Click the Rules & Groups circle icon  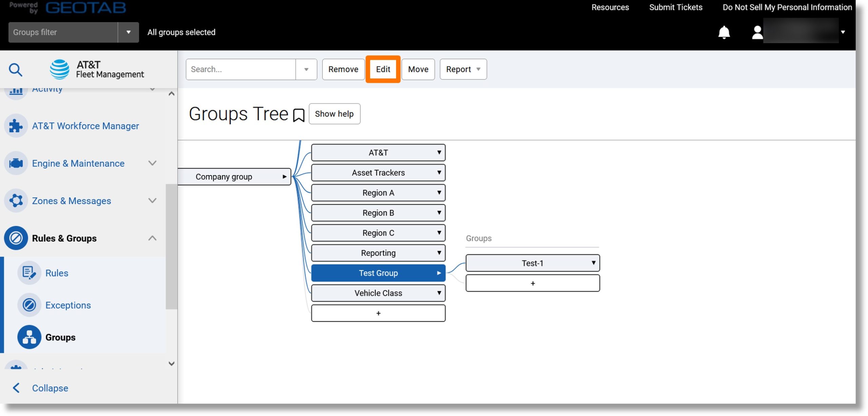[x=16, y=238]
